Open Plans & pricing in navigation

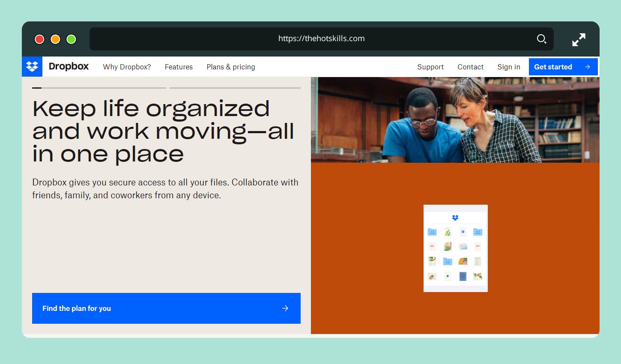point(231,67)
